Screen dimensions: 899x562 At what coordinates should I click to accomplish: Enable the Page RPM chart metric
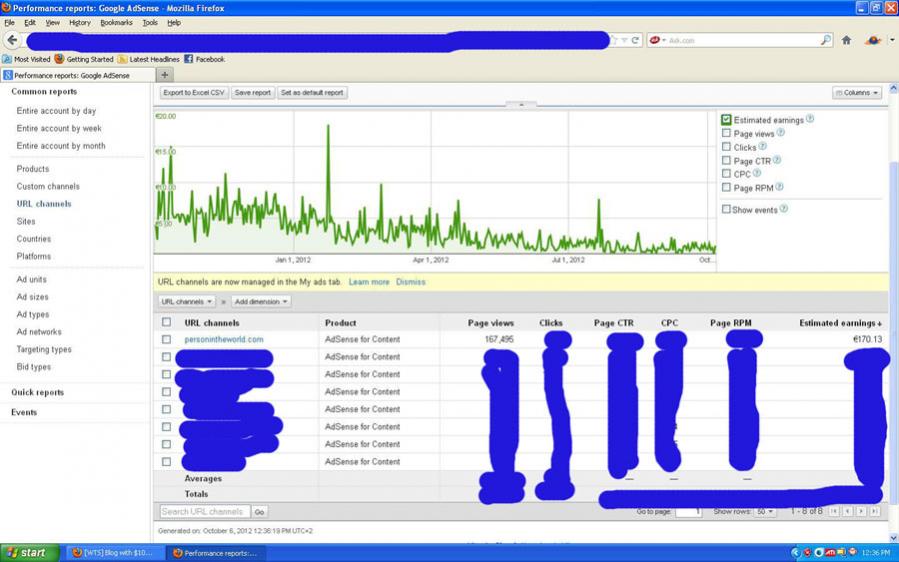coord(726,188)
